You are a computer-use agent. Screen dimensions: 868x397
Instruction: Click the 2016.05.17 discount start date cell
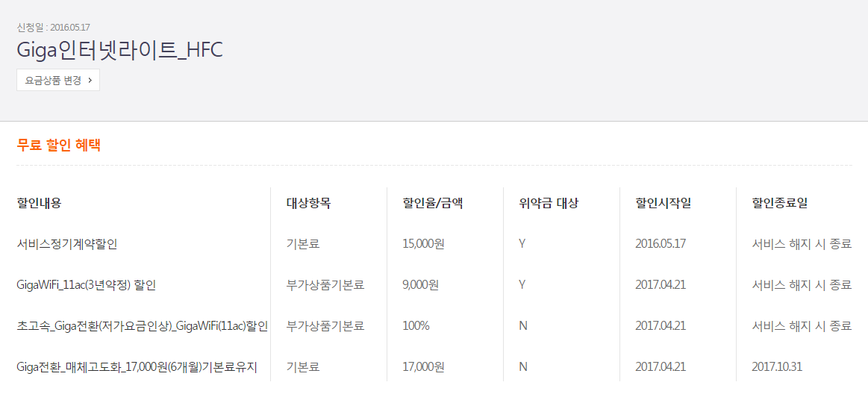pyautogui.click(x=661, y=244)
